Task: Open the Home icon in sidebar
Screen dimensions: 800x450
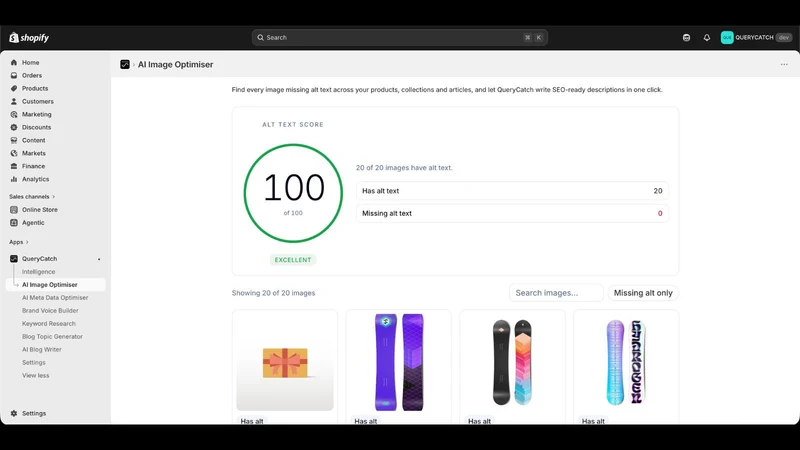Action: click(x=14, y=62)
